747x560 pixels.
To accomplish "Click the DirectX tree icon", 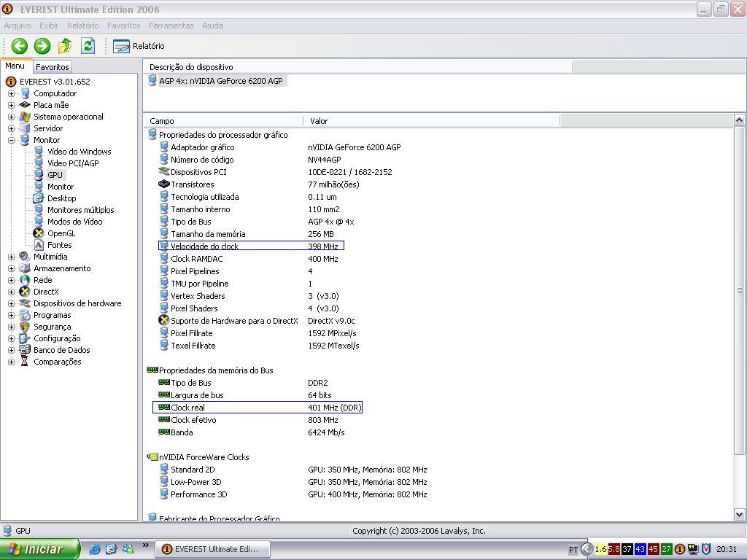I will [25, 292].
